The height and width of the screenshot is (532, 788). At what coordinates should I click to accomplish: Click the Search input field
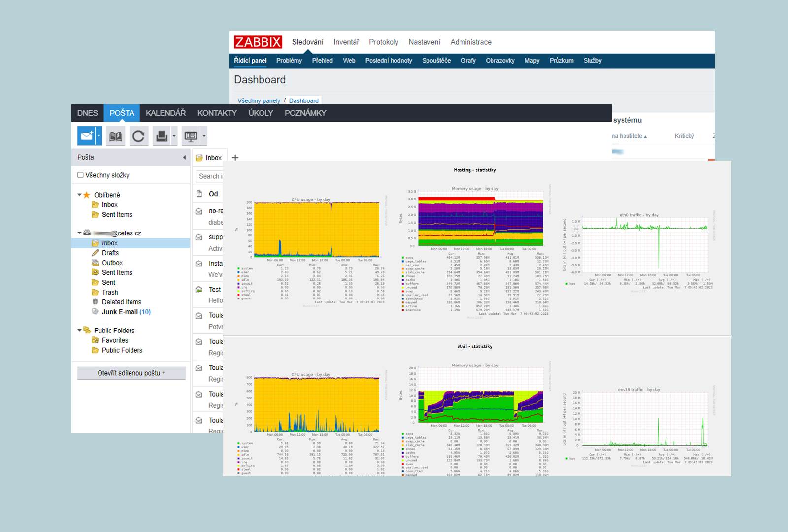210,176
